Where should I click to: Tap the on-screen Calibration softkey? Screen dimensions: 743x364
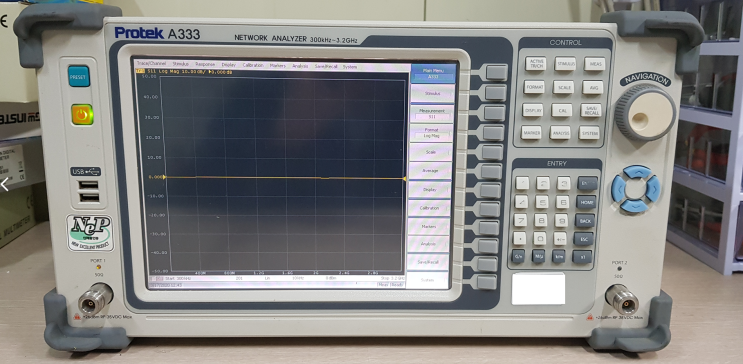click(429, 208)
